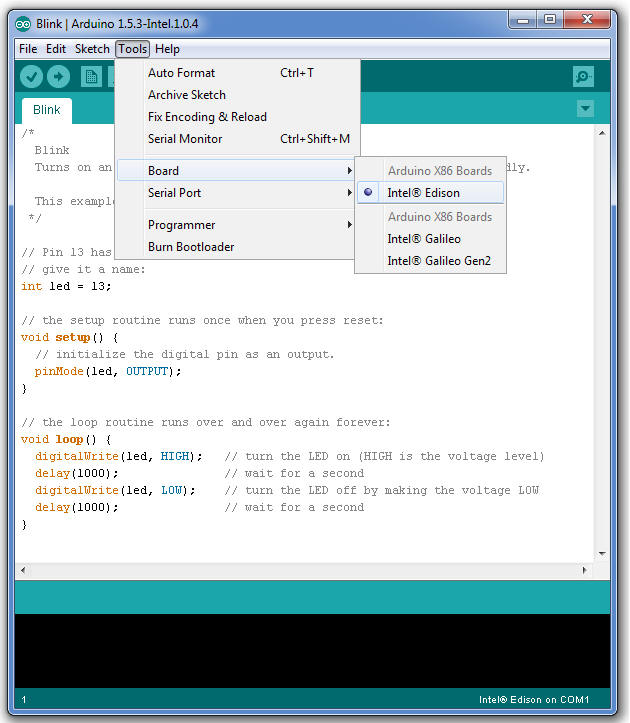
Task: Click the 'int led = 13;' code line
Action: click(66, 286)
